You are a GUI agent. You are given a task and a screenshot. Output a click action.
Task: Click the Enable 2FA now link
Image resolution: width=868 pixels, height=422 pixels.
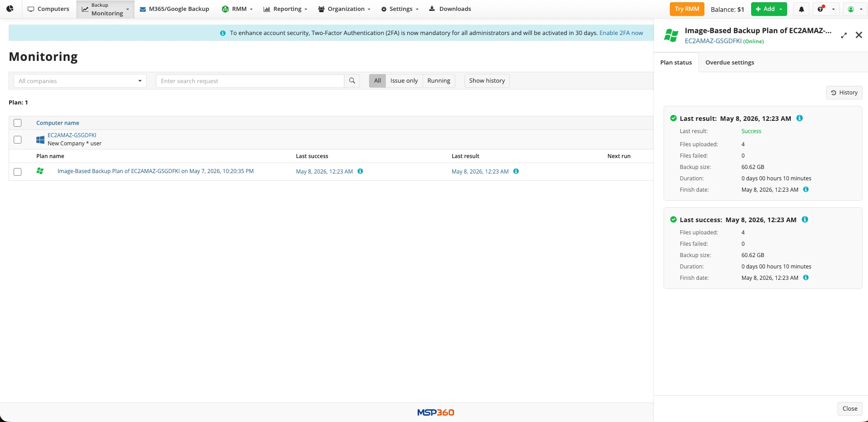coord(621,33)
